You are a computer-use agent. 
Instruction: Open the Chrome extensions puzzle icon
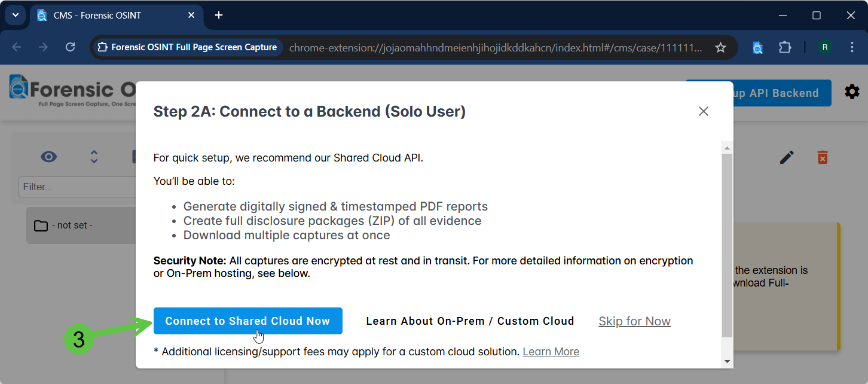pyautogui.click(x=785, y=47)
